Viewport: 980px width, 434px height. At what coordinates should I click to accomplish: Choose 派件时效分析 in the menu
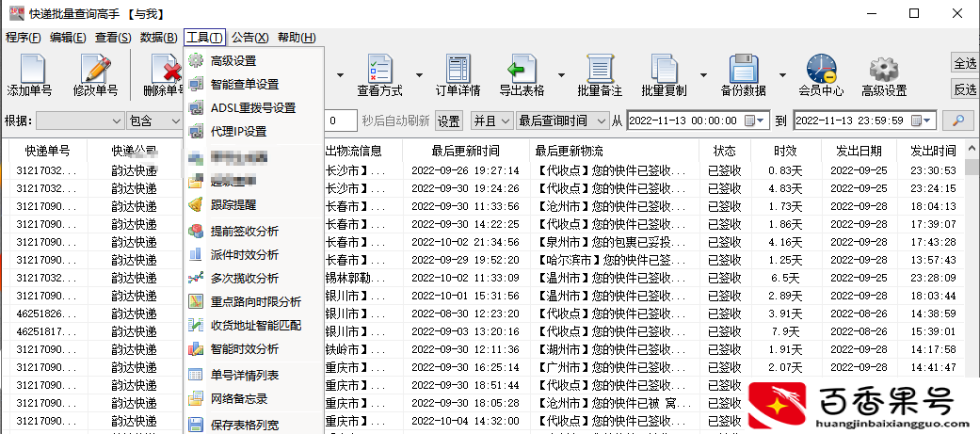254,254
